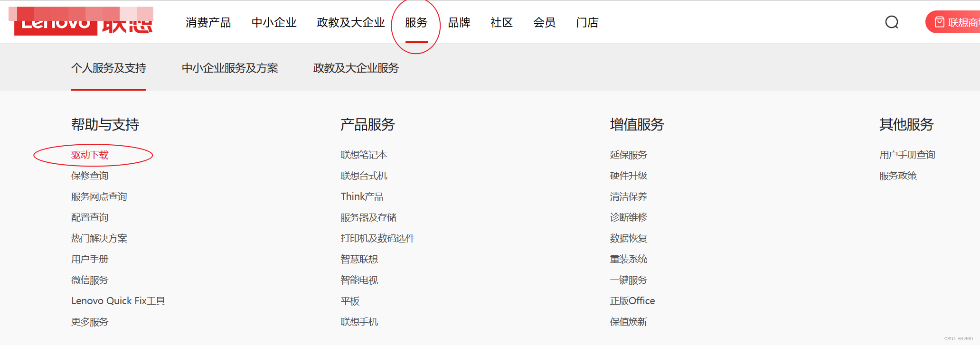The image size is (980, 345).
Task: Open 联想手机 link
Action: [359, 322]
